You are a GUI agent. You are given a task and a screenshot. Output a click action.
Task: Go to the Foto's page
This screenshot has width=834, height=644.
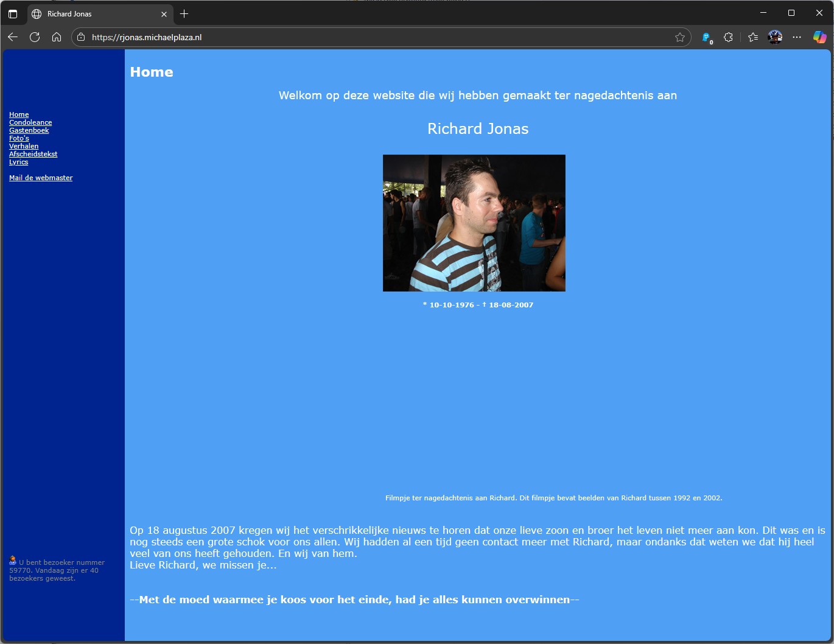[x=19, y=138]
